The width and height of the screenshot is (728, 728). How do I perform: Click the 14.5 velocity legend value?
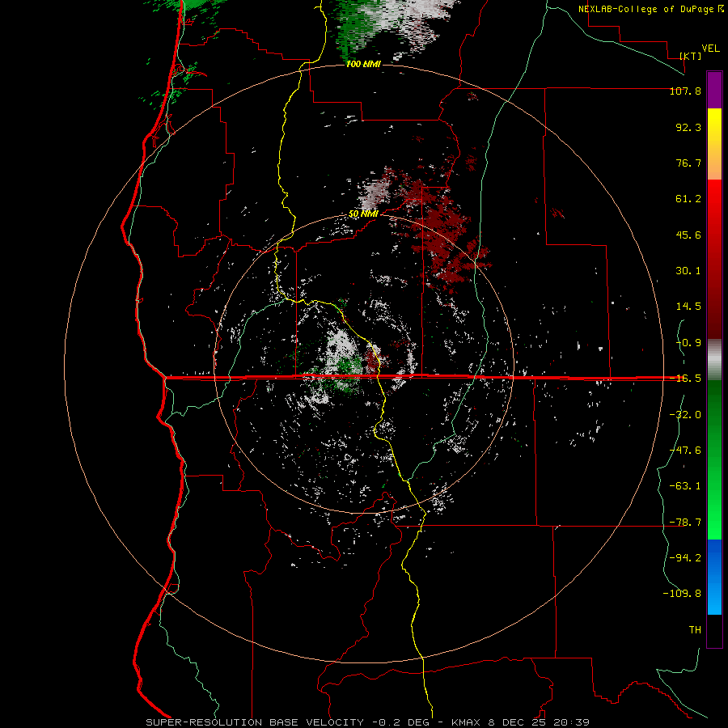[x=688, y=307]
